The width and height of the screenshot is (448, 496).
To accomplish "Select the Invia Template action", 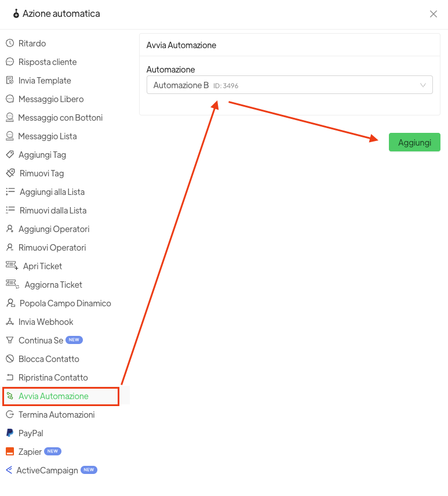I will [x=45, y=81].
